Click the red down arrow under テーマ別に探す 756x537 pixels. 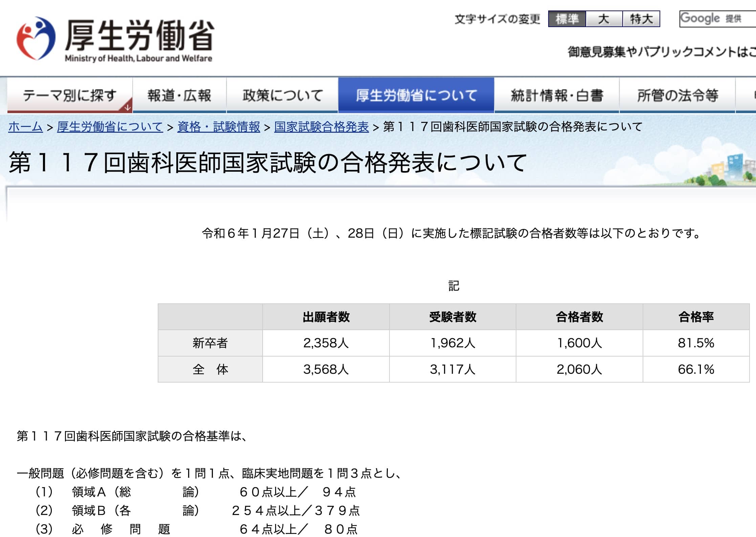127,107
